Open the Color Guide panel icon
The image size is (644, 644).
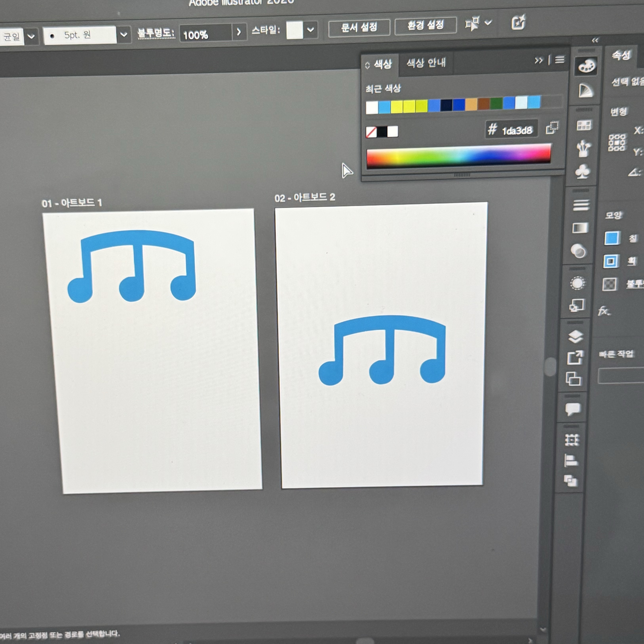click(x=586, y=90)
